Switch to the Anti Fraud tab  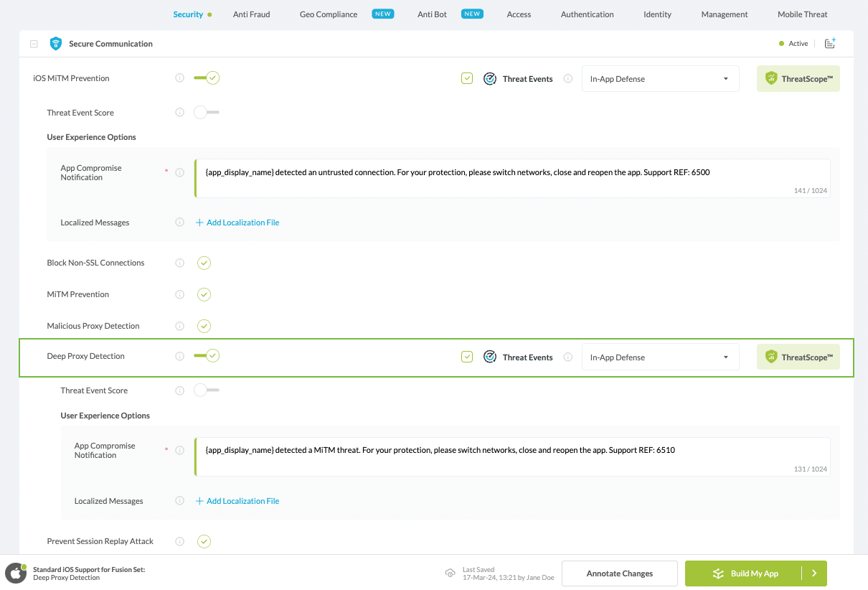(251, 14)
